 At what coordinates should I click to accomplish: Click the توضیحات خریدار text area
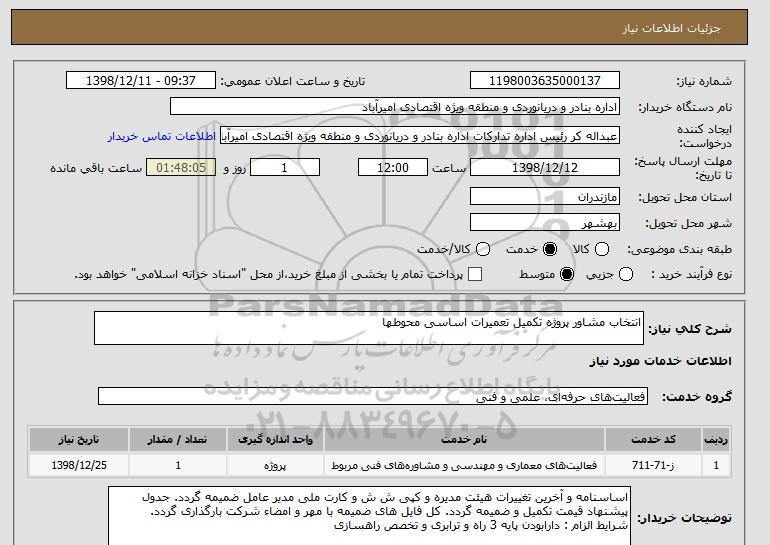[369, 516]
